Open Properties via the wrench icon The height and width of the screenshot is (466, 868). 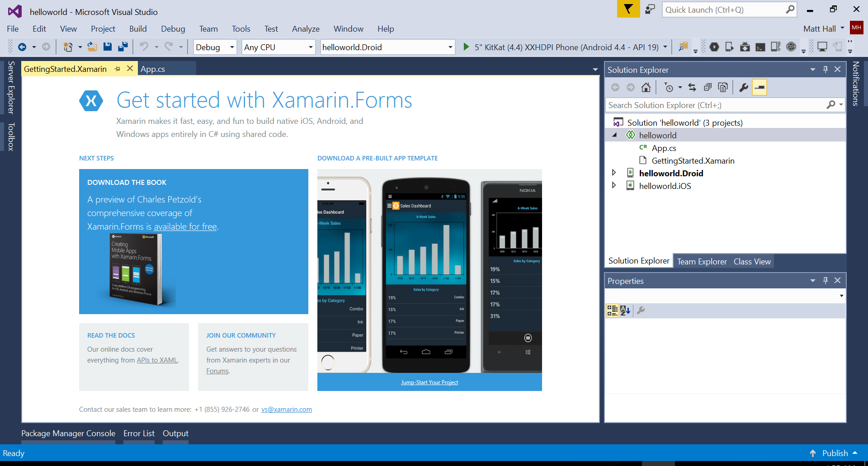point(743,87)
